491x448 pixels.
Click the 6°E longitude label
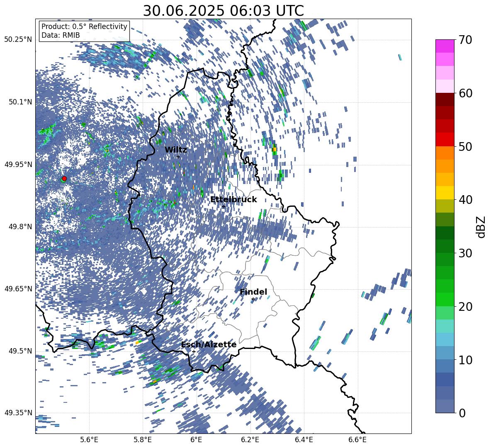click(196, 440)
